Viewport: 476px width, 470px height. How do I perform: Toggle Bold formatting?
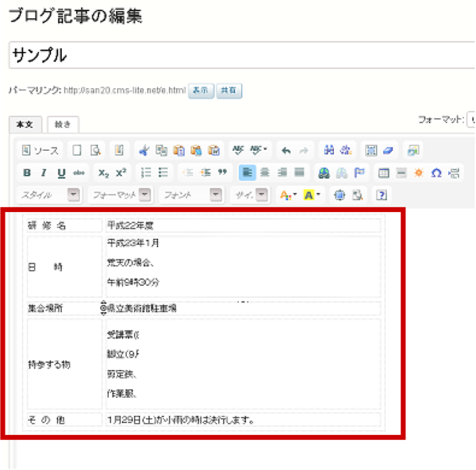(x=26, y=172)
